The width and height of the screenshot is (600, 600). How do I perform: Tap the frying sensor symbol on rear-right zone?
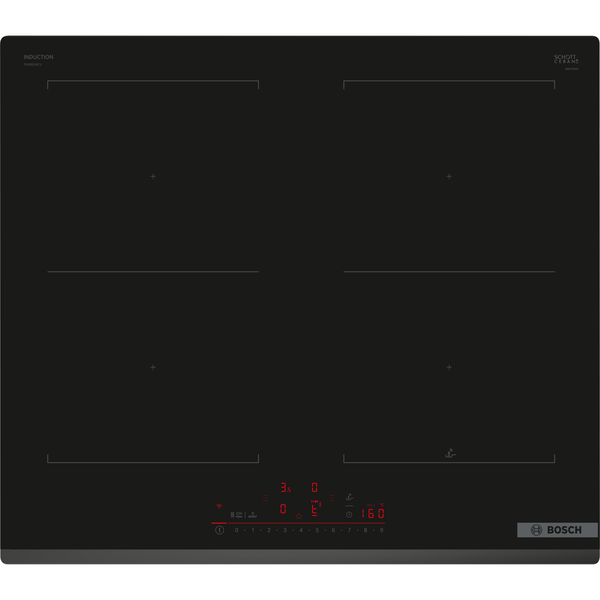point(450,453)
